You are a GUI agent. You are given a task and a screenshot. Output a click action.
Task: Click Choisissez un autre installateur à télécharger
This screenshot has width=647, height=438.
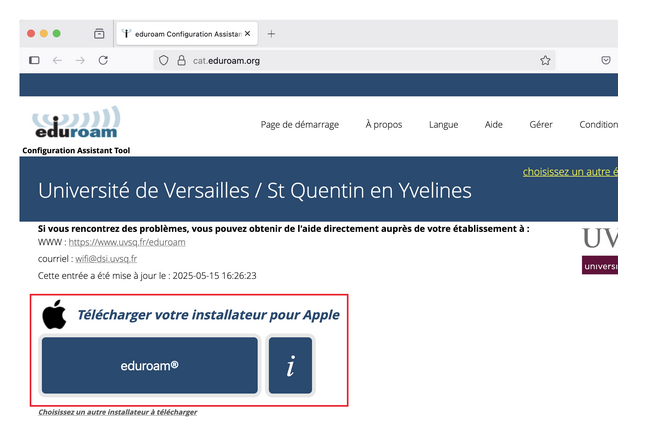point(118,412)
